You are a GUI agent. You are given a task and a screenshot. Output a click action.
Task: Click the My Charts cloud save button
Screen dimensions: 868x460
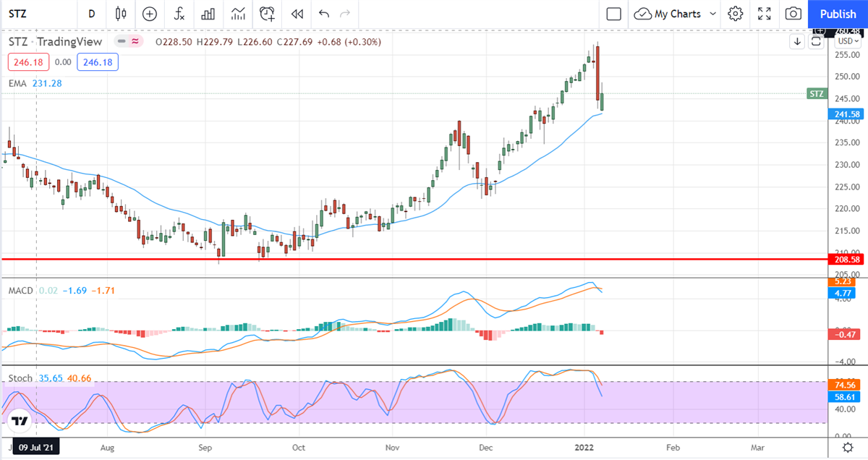tap(667, 14)
